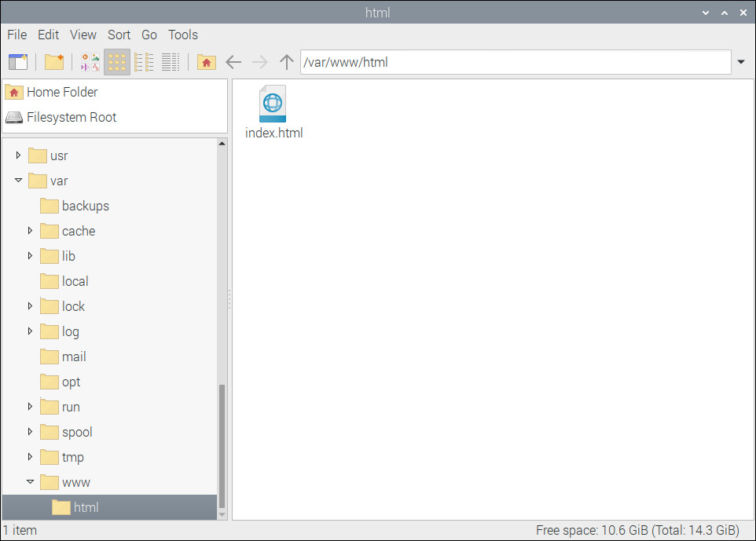Expand the run folder

click(x=30, y=406)
